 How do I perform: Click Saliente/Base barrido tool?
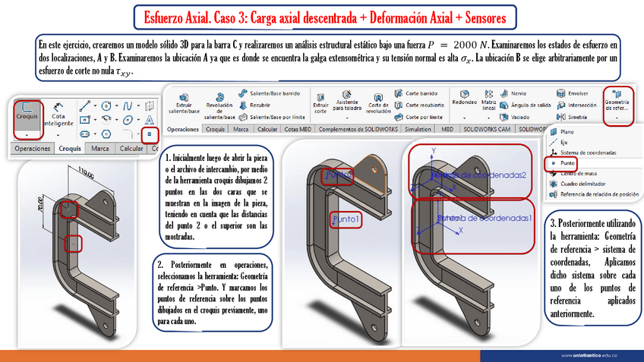(270, 93)
